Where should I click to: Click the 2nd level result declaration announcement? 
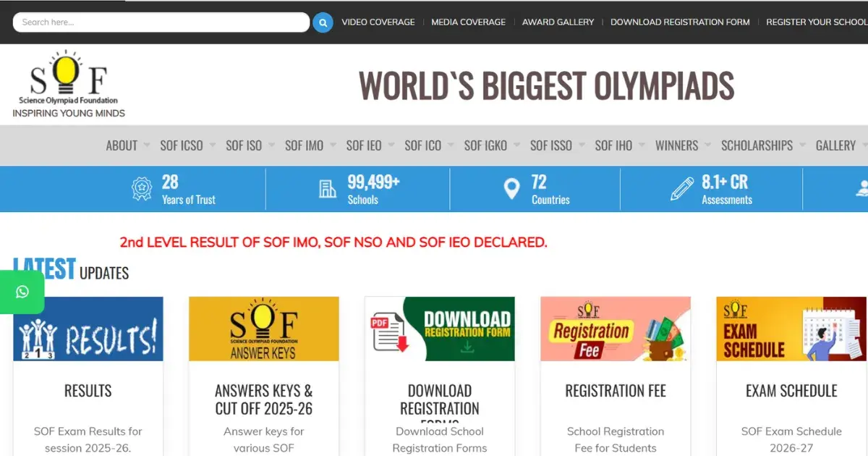point(333,242)
